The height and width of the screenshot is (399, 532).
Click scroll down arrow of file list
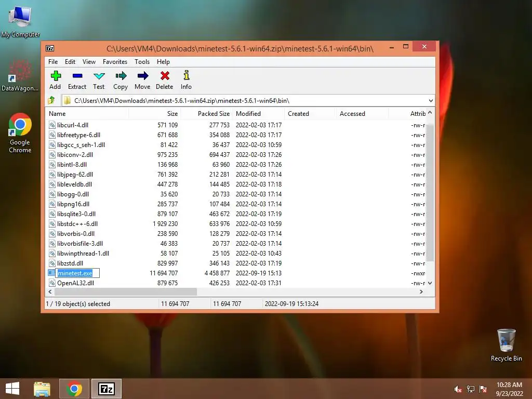point(430,283)
